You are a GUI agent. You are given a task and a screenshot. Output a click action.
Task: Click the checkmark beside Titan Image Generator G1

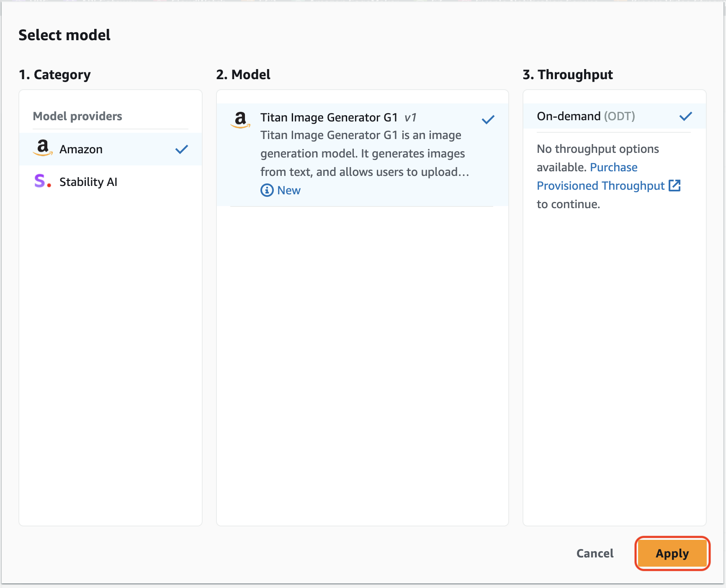point(488,120)
